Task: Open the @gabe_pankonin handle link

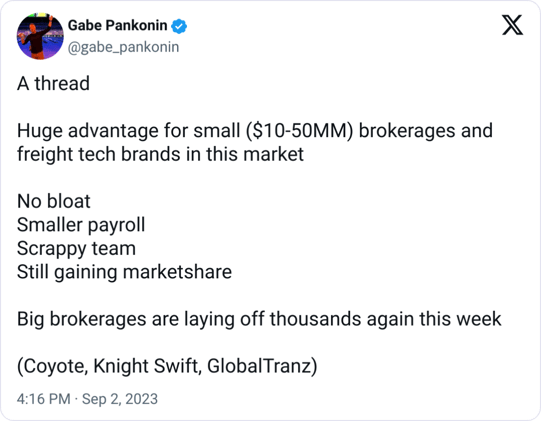Action: pos(123,47)
